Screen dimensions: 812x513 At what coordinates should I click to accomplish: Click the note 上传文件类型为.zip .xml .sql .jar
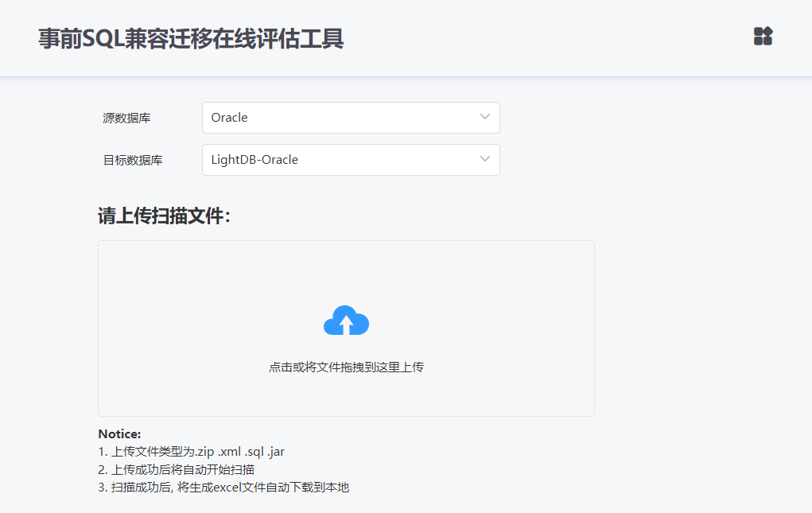coord(191,452)
